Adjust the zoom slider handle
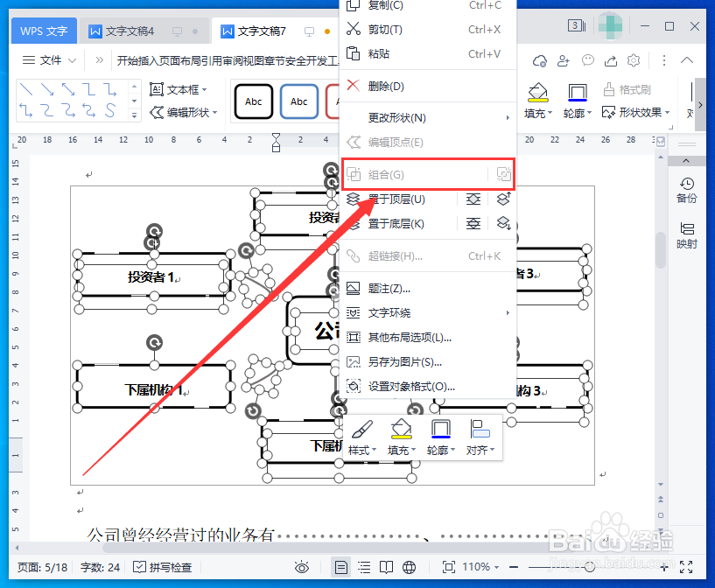The image size is (715, 588). click(x=590, y=567)
